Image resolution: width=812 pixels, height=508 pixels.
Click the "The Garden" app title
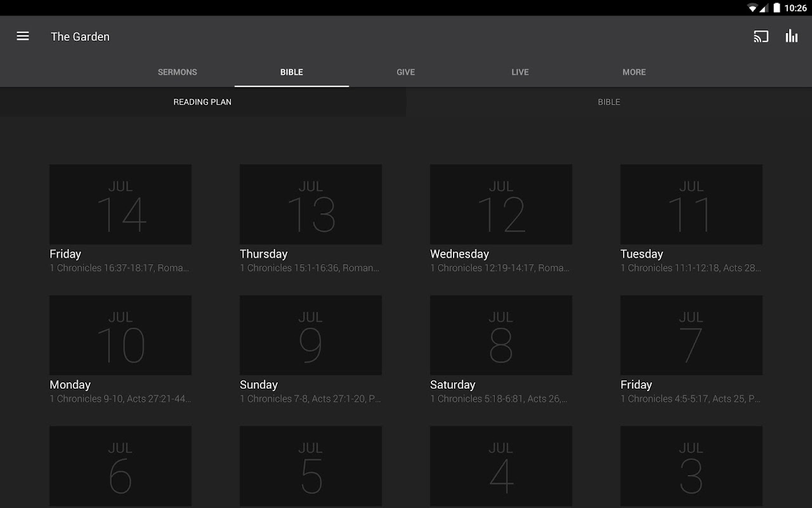click(80, 37)
